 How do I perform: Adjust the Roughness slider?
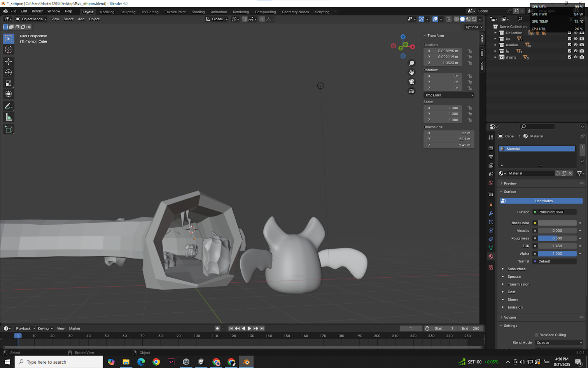(557, 238)
